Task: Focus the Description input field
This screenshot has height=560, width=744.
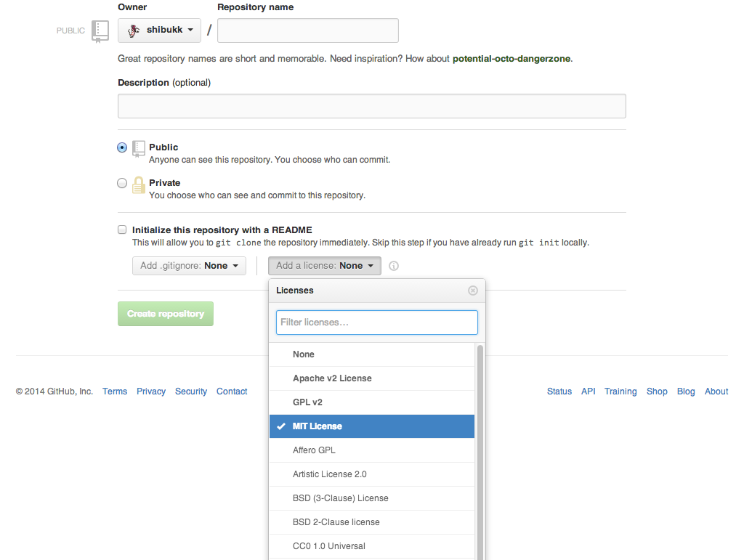Action: point(371,106)
